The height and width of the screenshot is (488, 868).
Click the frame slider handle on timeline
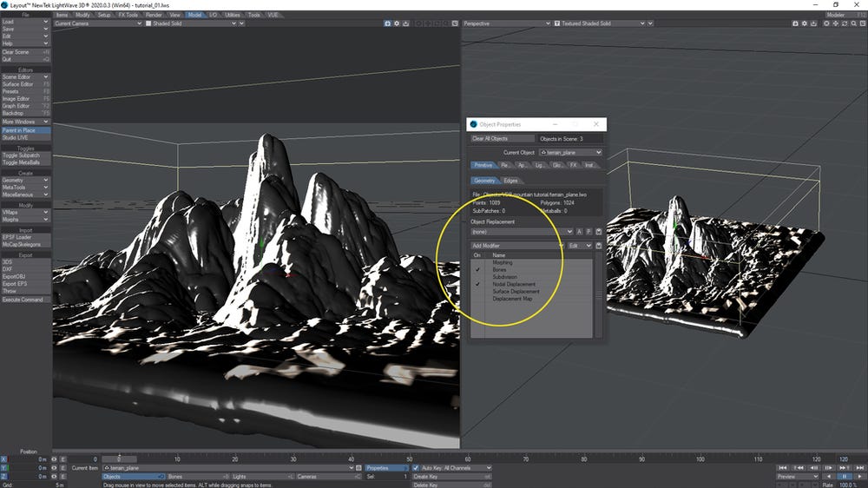(x=119, y=458)
